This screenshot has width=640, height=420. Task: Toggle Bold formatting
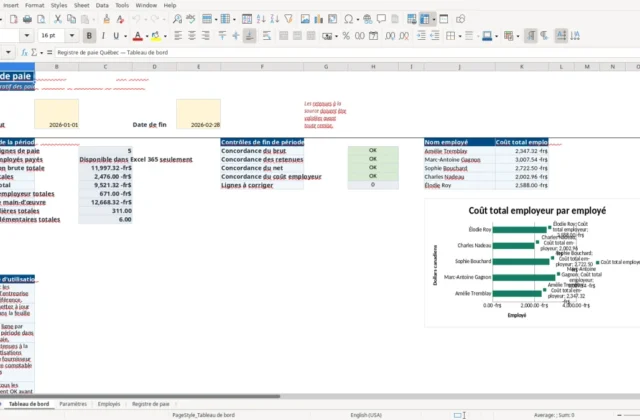click(x=89, y=36)
